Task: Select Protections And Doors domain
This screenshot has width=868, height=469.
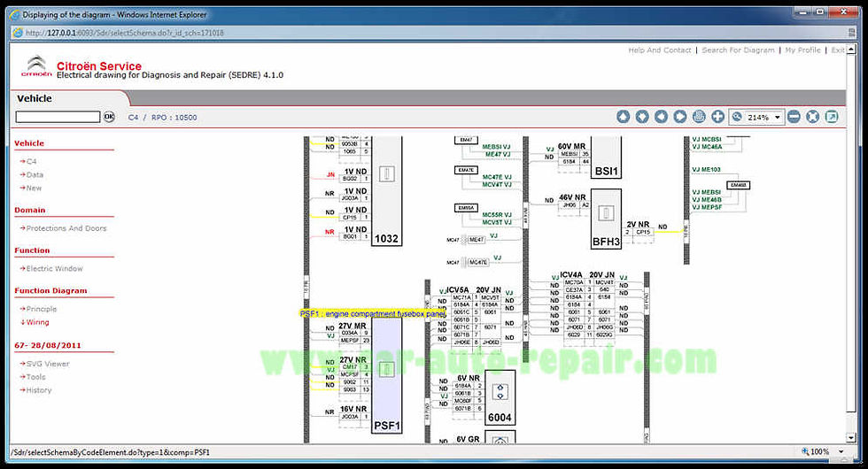Action: 66,228
